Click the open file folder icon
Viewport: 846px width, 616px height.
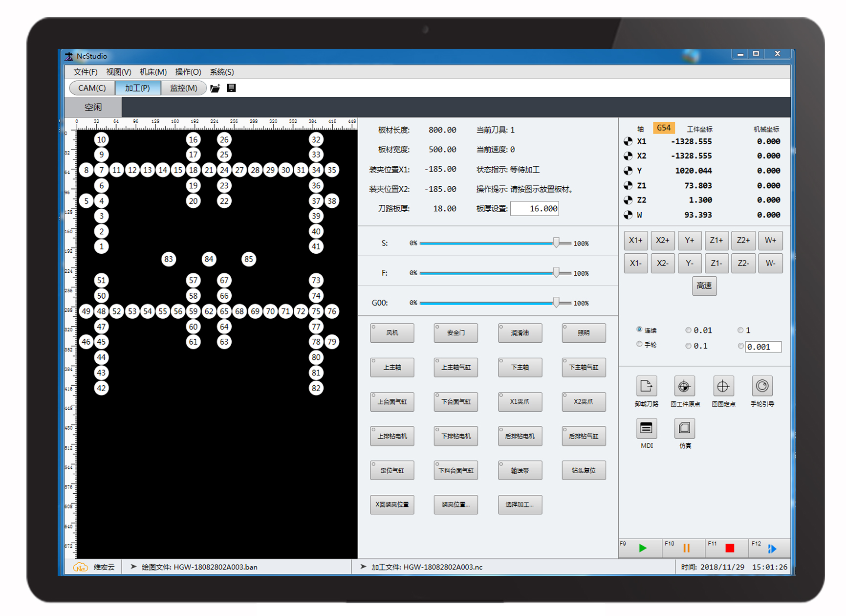tap(215, 88)
